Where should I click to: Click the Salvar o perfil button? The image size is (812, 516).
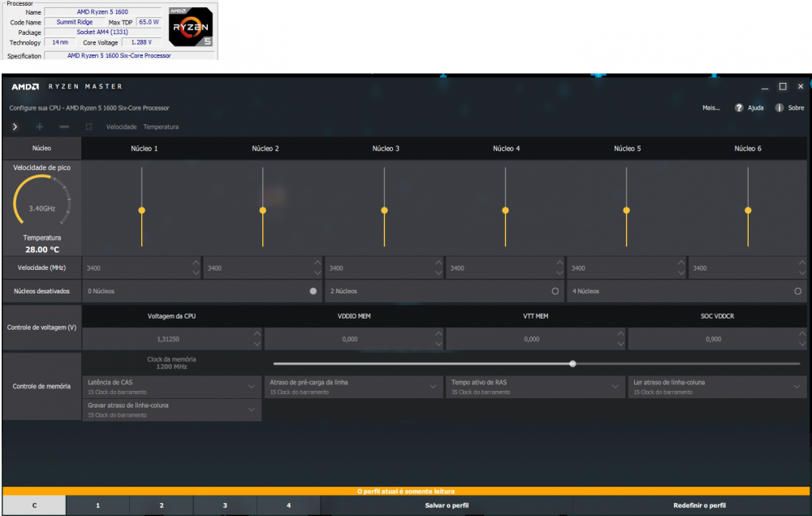pyautogui.click(x=447, y=505)
